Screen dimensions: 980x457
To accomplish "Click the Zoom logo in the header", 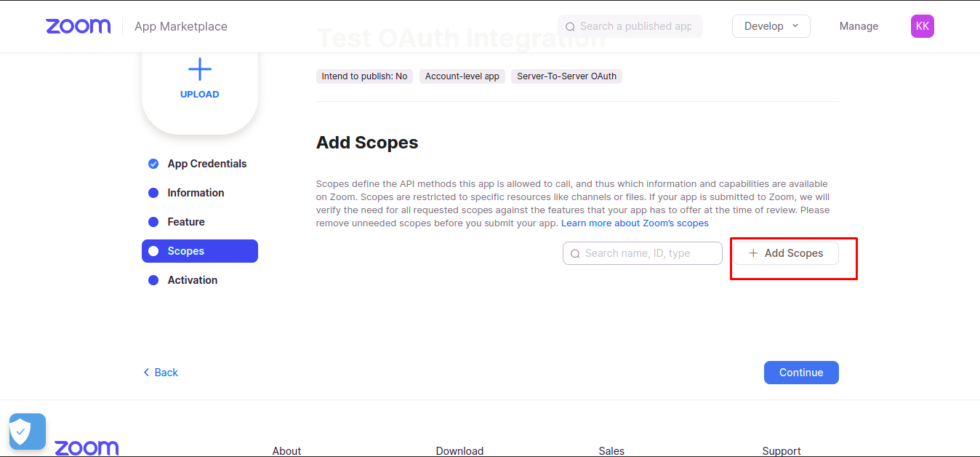I will (x=79, y=26).
